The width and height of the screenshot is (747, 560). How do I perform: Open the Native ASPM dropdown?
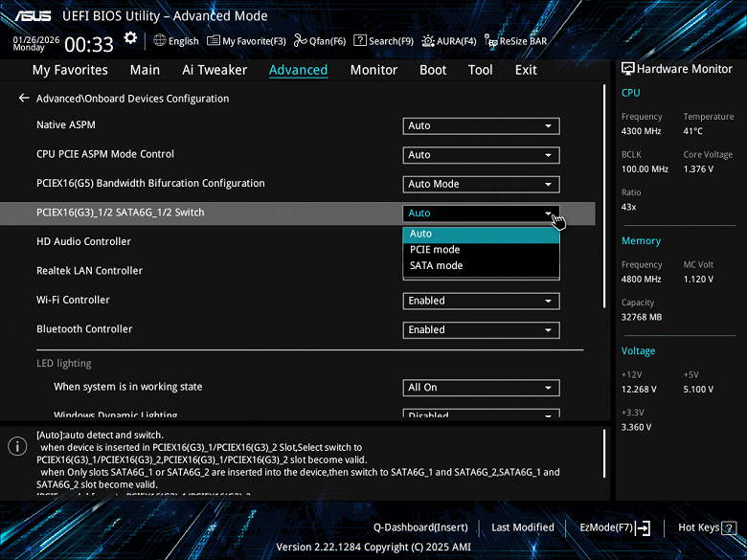(480, 126)
